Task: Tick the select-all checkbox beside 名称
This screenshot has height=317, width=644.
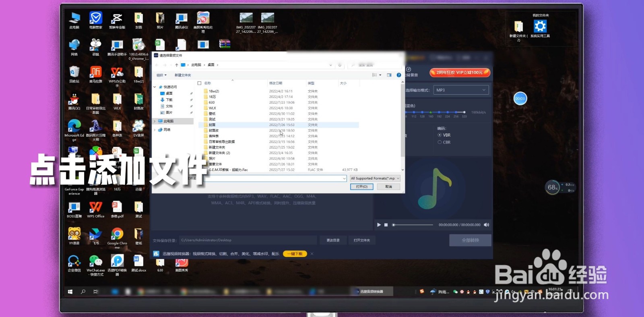Action: (199, 83)
